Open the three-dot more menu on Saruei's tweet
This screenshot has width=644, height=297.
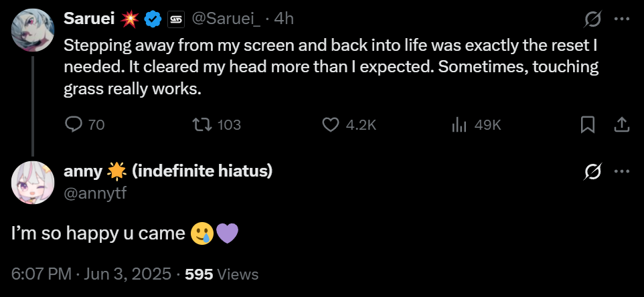[x=622, y=19]
